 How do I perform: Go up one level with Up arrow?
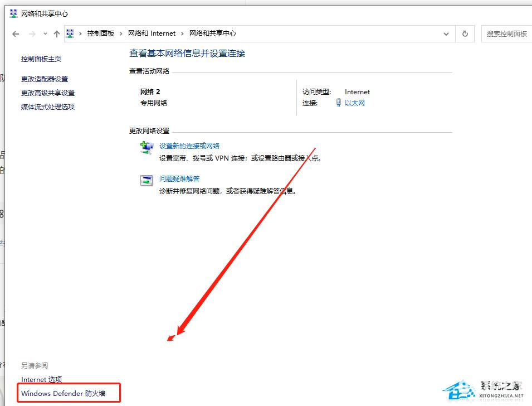pyautogui.click(x=57, y=33)
